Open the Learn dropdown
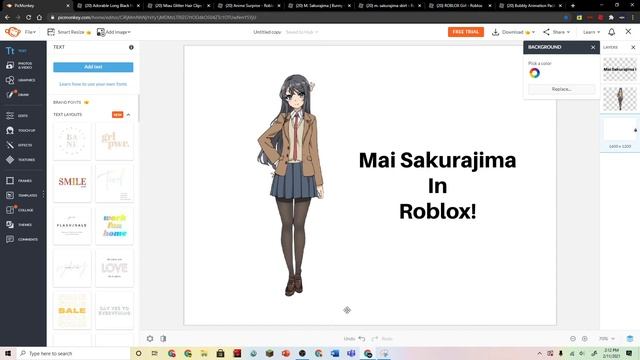This screenshot has height=360, width=640. point(591,32)
